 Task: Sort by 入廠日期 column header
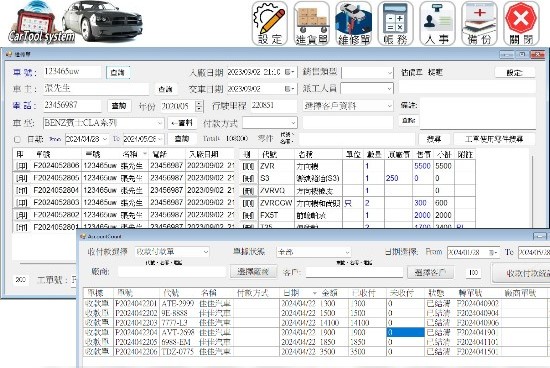(209, 154)
